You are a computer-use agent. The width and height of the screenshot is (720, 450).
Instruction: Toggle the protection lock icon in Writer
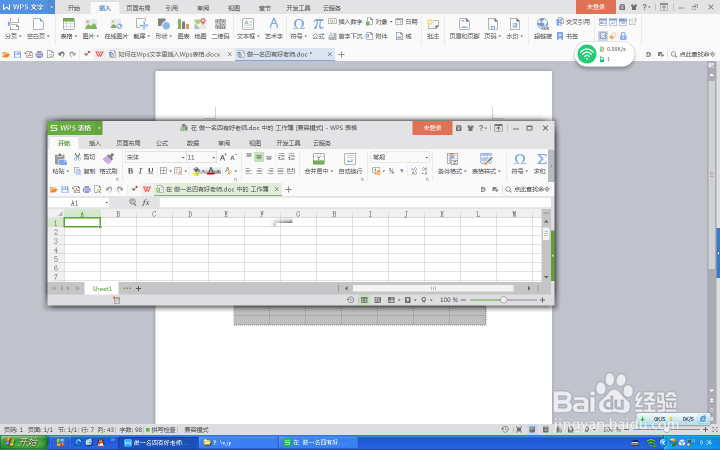click(623, 35)
